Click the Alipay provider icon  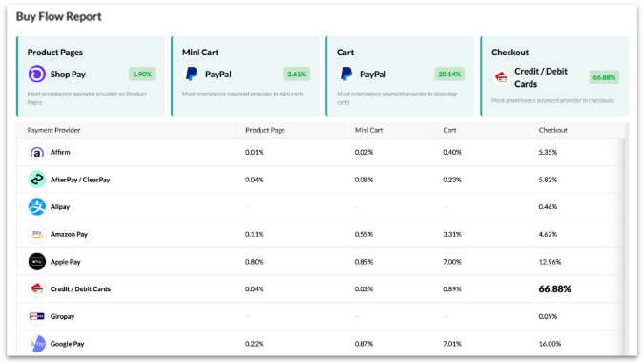(37, 206)
